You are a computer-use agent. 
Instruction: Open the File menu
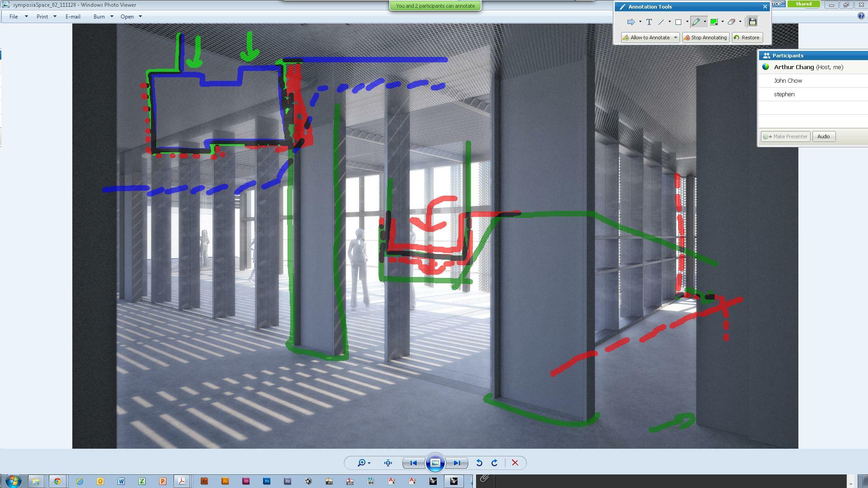(x=18, y=17)
